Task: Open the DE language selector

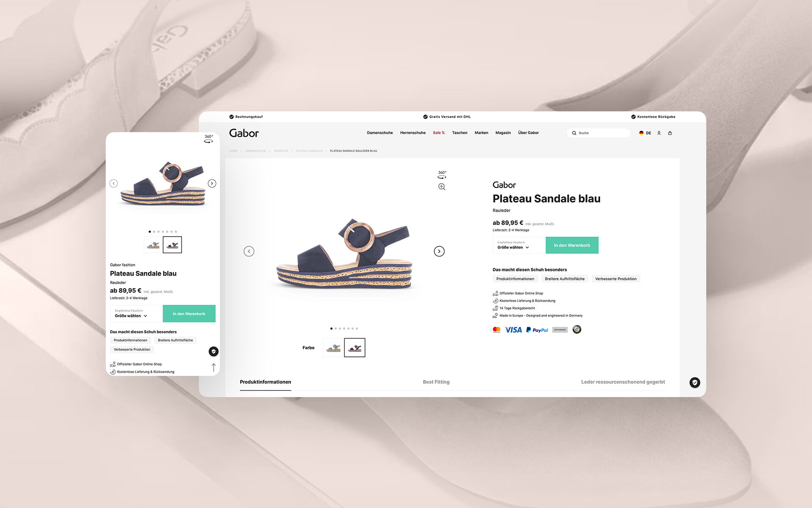Action: [645, 133]
